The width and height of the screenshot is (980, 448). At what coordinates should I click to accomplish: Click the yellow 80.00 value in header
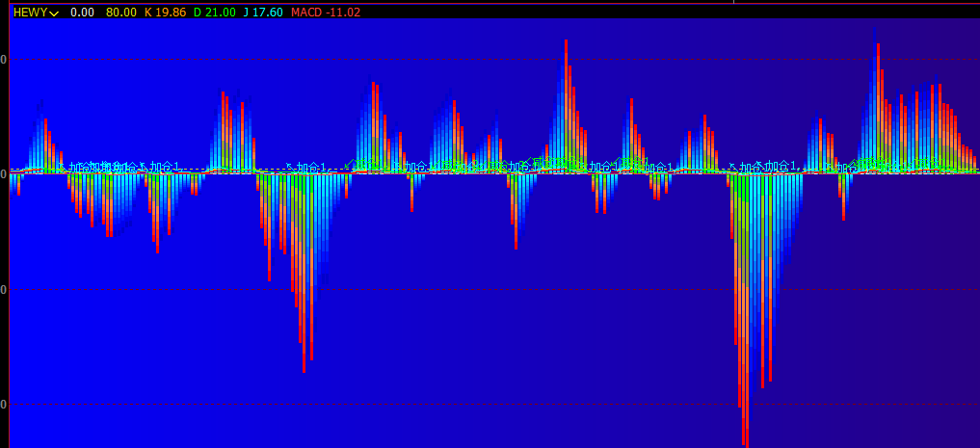[120, 13]
